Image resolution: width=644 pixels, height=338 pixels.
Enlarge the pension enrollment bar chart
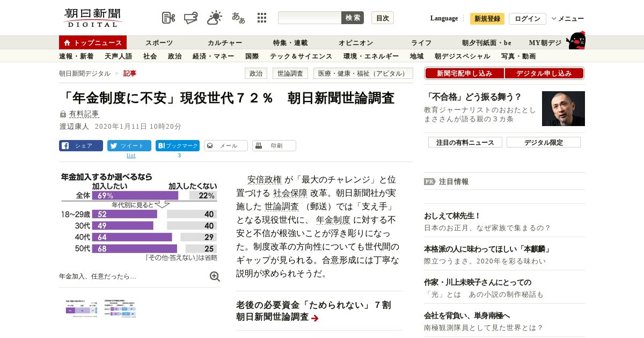pyautogui.click(x=139, y=217)
